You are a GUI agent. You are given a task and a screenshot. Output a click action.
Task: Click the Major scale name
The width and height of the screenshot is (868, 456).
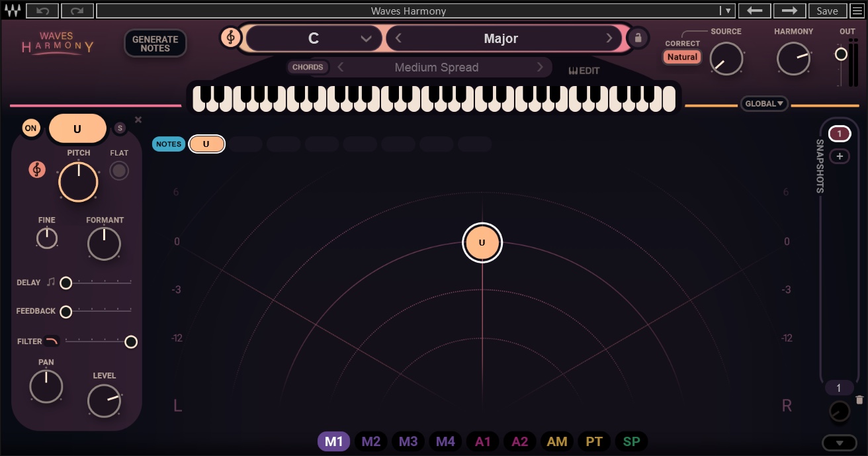[x=501, y=38]
